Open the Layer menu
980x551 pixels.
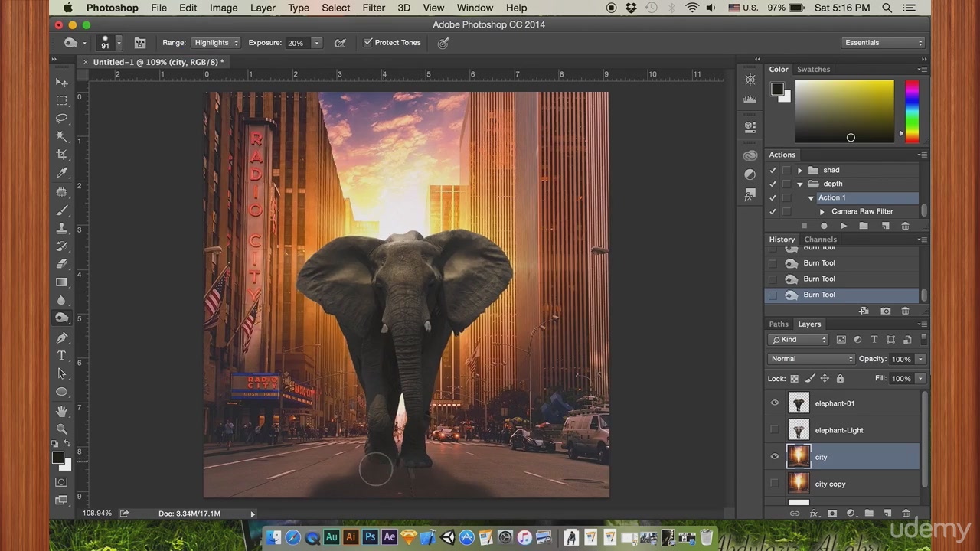(x=263, y=8)
